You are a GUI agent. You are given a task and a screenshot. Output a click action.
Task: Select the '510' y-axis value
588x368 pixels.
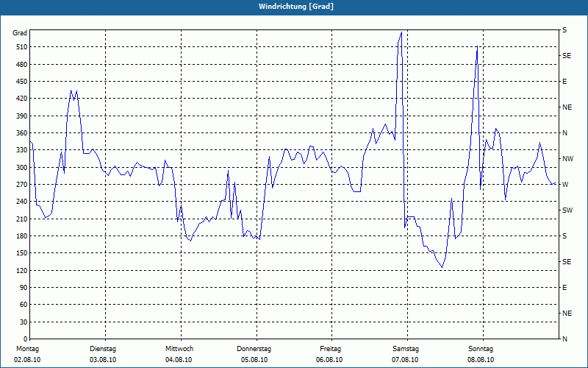point(22,47)
